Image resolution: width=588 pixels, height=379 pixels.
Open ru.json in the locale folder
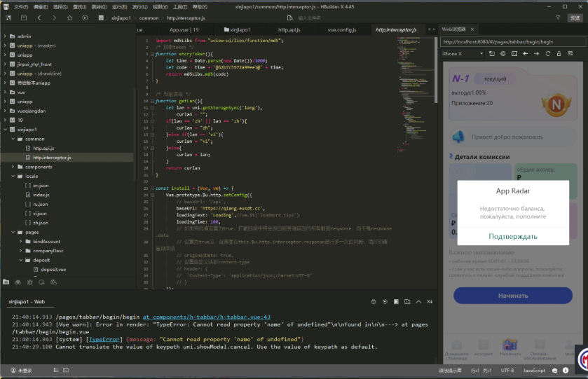(x=41, y=204)
